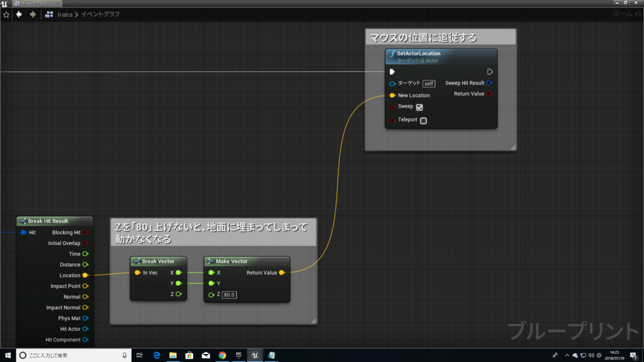Click the SetActorLocation output execution pin

(x=489, y=72)
